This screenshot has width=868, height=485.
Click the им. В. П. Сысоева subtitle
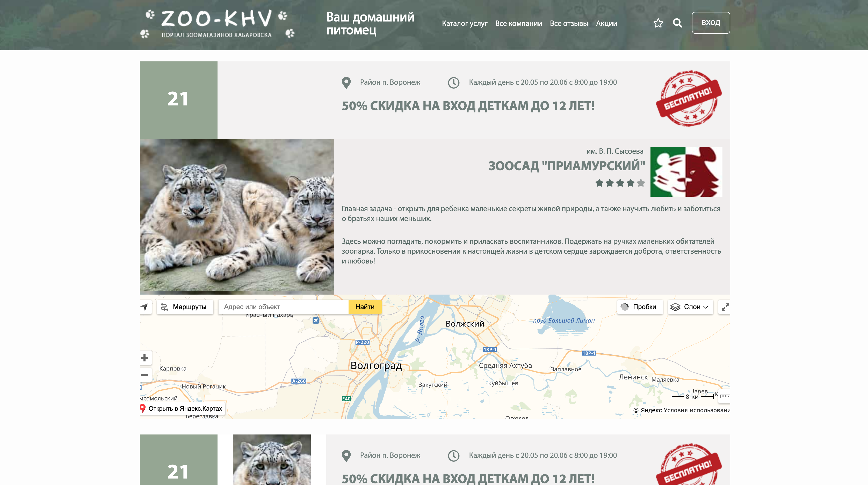[614, 151]
